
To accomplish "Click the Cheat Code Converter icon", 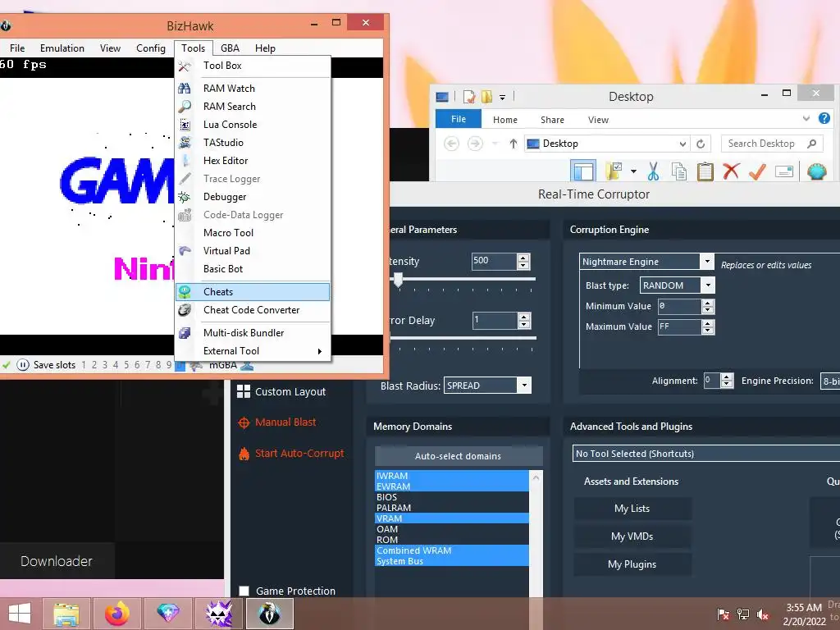I will point(185,310).
